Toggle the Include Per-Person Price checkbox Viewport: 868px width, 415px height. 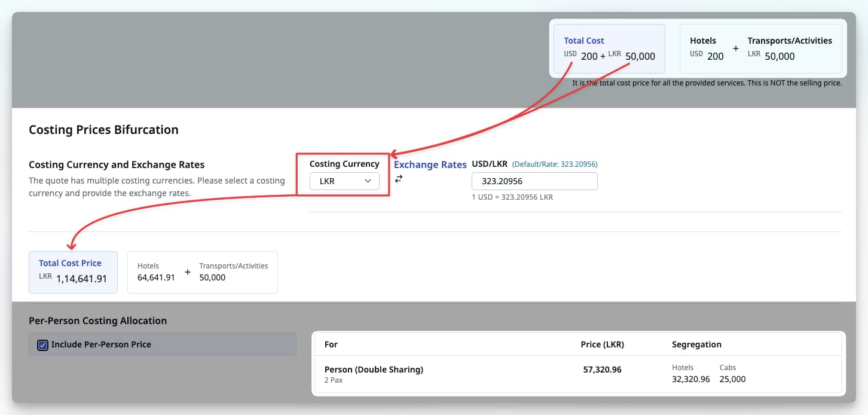click(42, 344)
